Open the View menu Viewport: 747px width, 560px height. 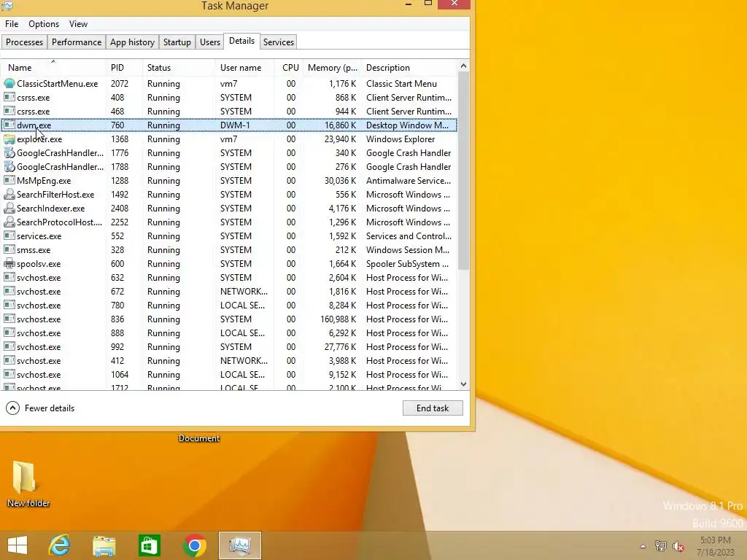pos(78,24)
